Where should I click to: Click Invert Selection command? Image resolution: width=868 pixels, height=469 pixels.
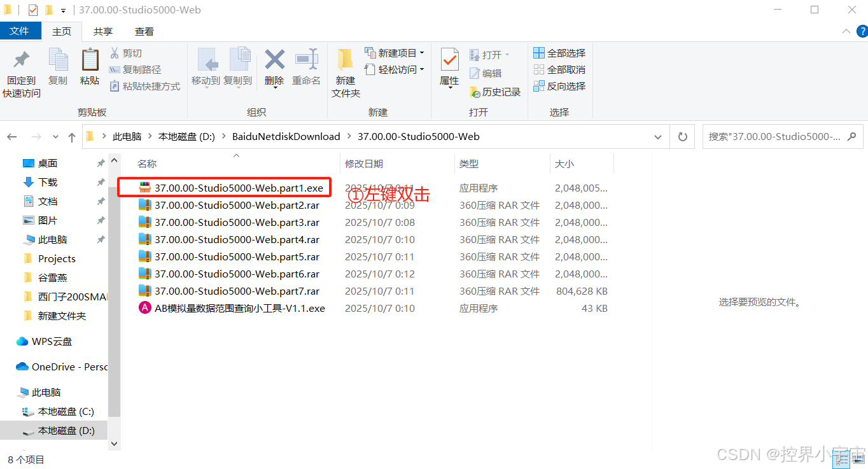(x=559, y=86)
